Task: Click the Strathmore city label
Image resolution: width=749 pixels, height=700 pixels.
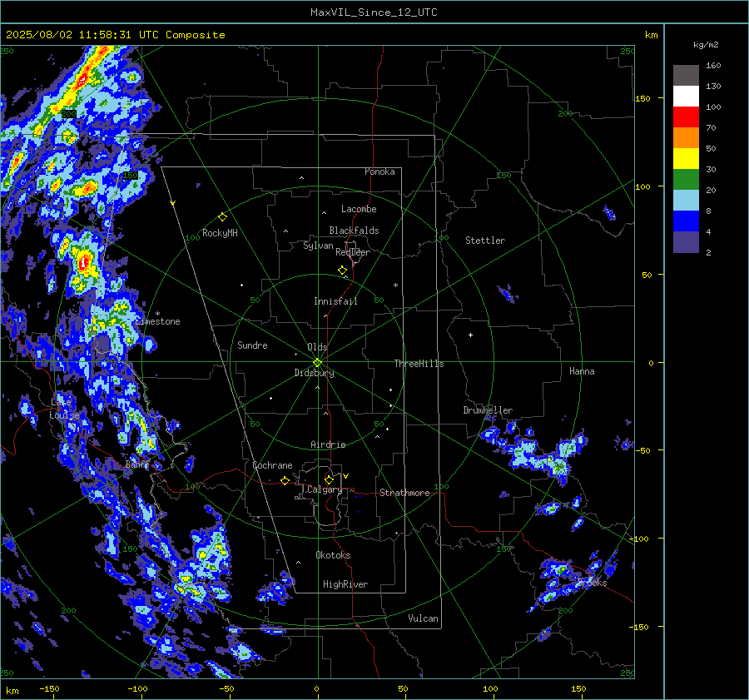Action: click(404, 493)
